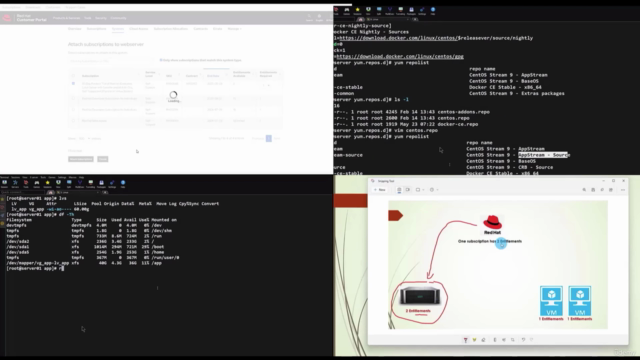Select the pen tool in Snipping Tool

465,340
